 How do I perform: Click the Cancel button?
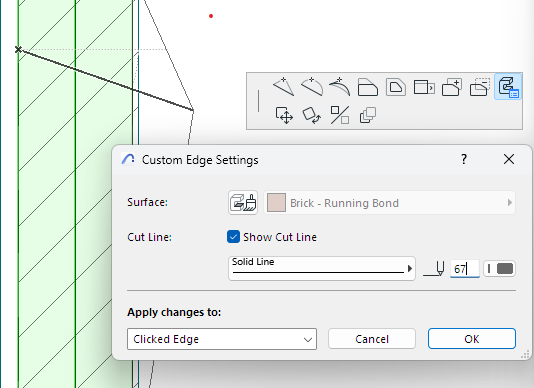372,339
